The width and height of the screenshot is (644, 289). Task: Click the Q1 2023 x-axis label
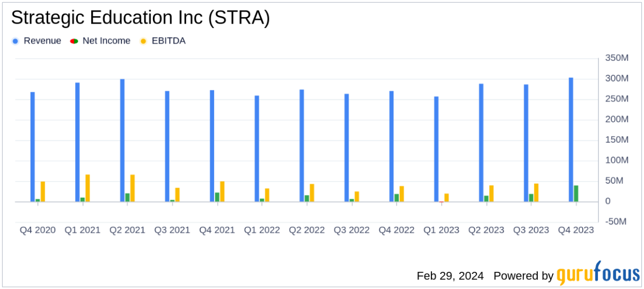pyautogui.click(x=442, y=230)
